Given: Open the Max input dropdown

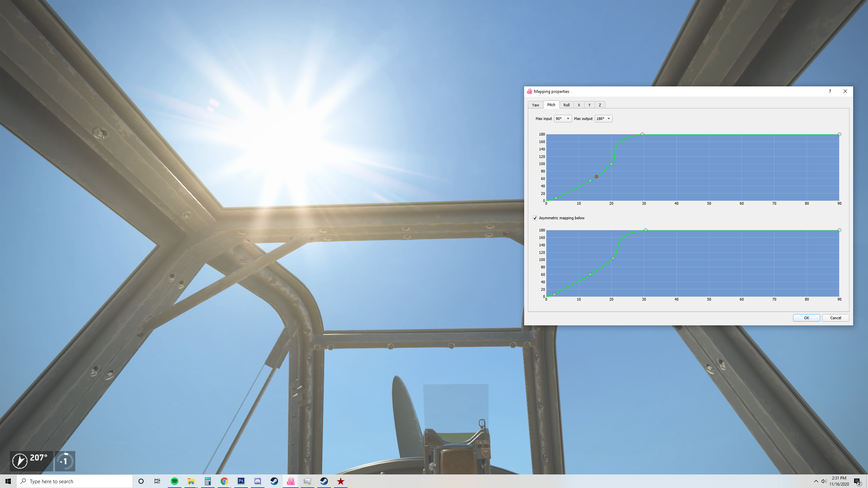Looking at the screenshot, I should (x=563, y=119).
